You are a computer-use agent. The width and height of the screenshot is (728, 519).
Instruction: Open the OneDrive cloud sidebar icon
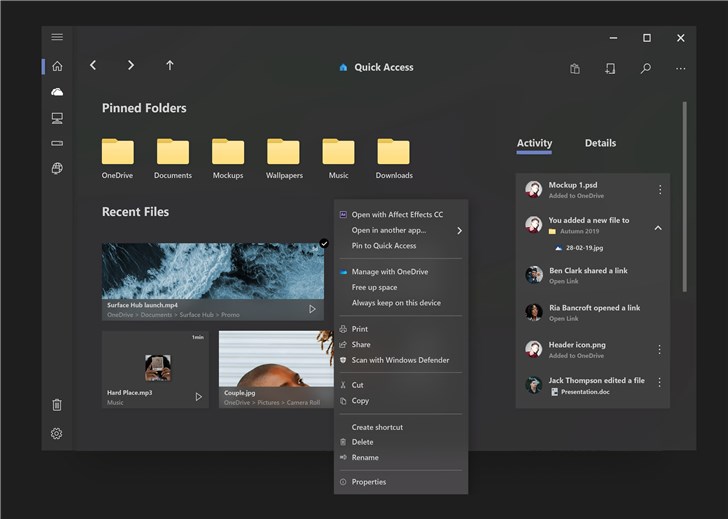pos(57,92)
